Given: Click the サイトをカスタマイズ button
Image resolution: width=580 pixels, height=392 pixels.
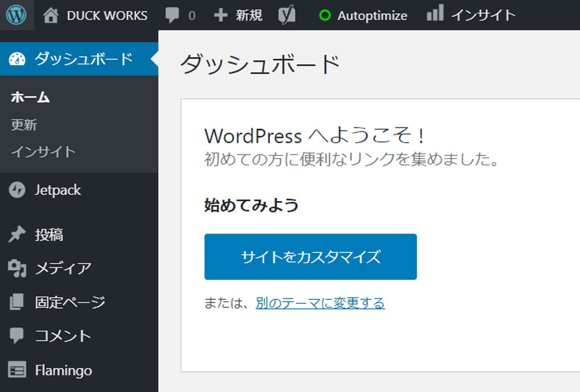Looking at the screenshot, I should point(310,257).
